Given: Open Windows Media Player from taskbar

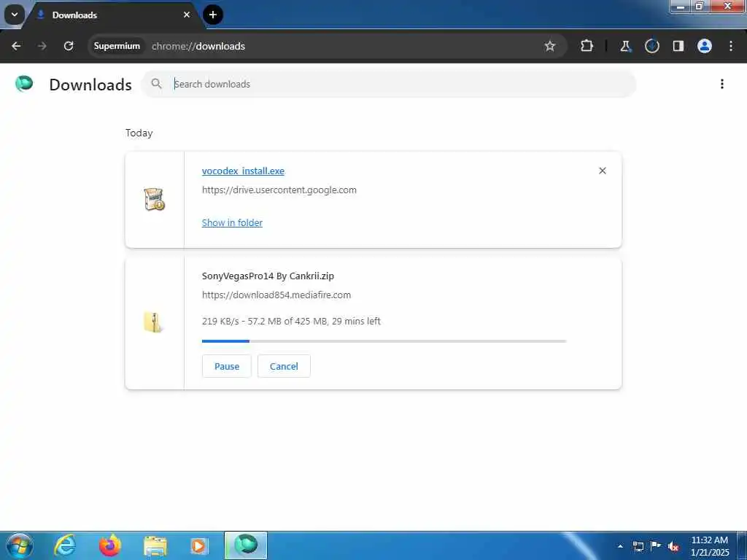Looking at the screenshot, I should pyautogui.click(x=199, y=546).
